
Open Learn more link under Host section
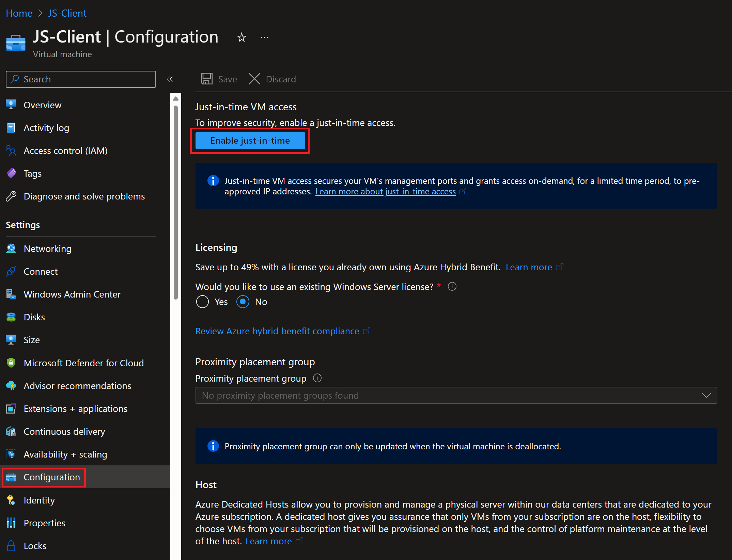[x=269, y=541]
